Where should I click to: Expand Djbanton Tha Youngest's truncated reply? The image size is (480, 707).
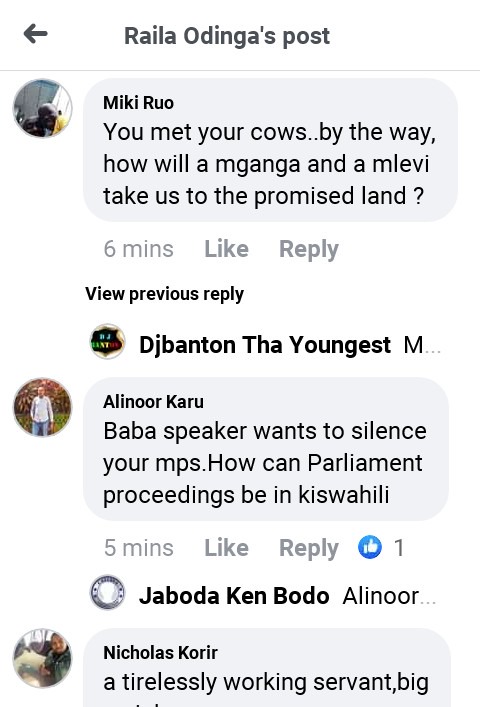421,346
